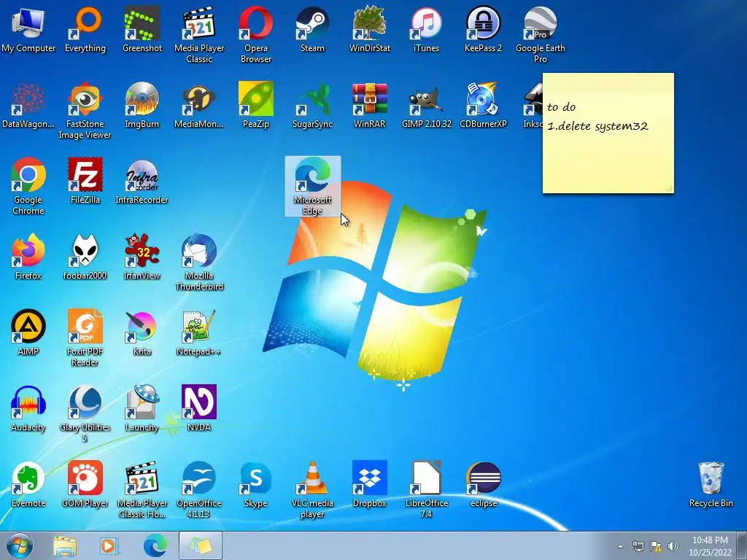Select the Google Earth Pro icon
Image resolution: width=747 pixels, height=560 pixels.
coord(541,34)
